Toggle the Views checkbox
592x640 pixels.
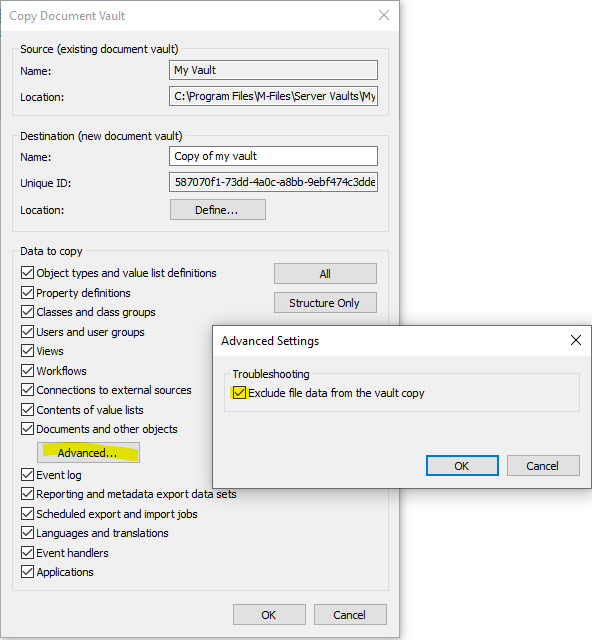coord(27,351)
